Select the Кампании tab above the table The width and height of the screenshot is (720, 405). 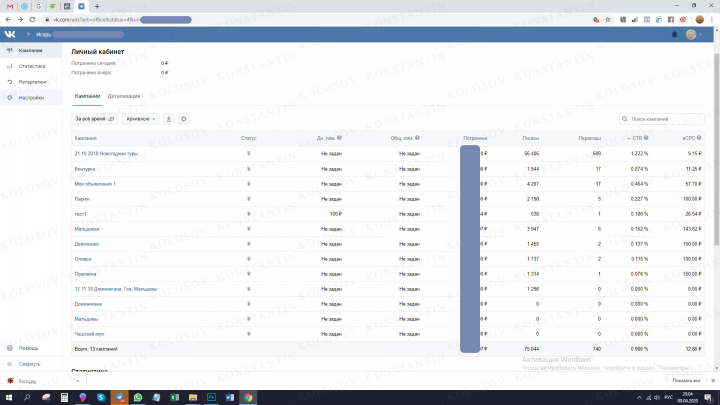point(87,96)
